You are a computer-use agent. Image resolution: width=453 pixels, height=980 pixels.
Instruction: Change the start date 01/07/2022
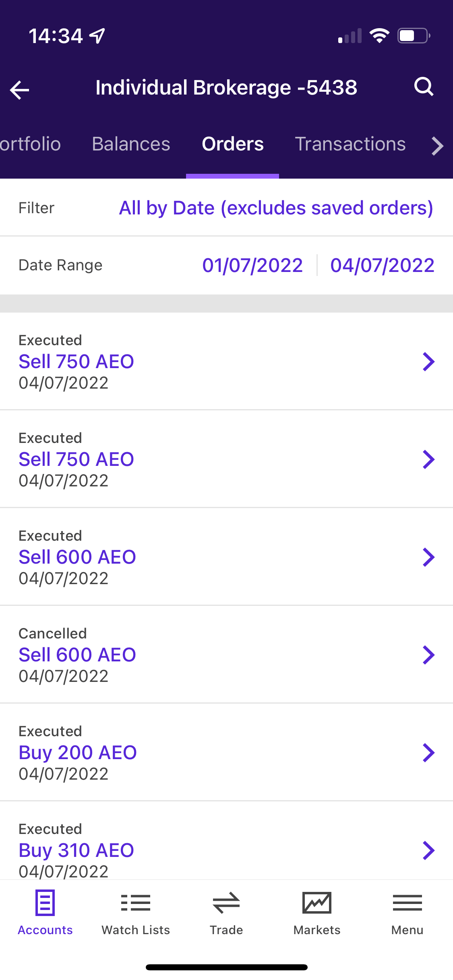point(252,266)
